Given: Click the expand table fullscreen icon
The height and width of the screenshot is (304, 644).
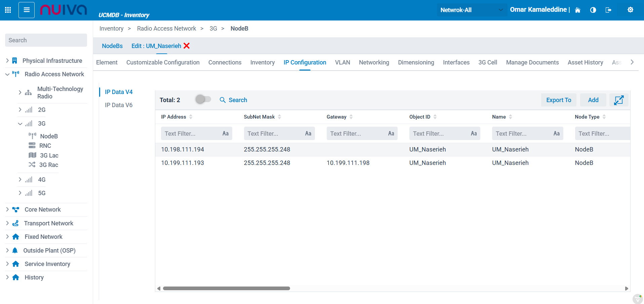Looking at the screenshot, I should [618, 100].
